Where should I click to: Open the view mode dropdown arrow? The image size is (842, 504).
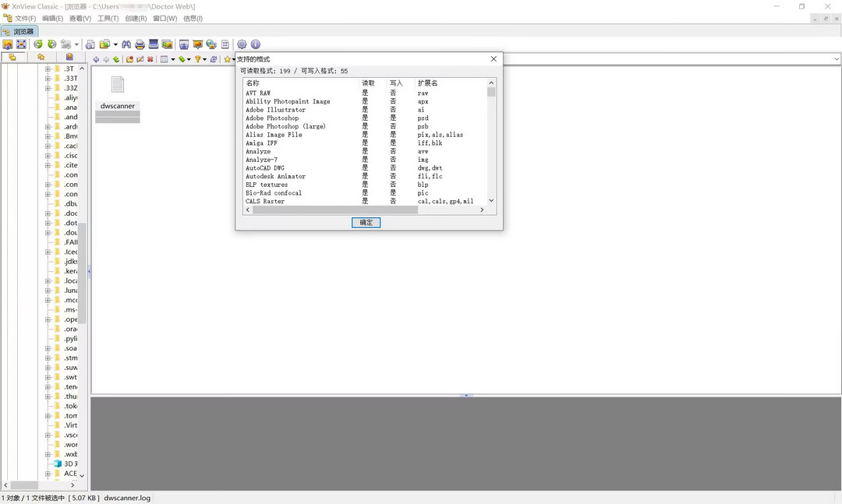(172, 59)
